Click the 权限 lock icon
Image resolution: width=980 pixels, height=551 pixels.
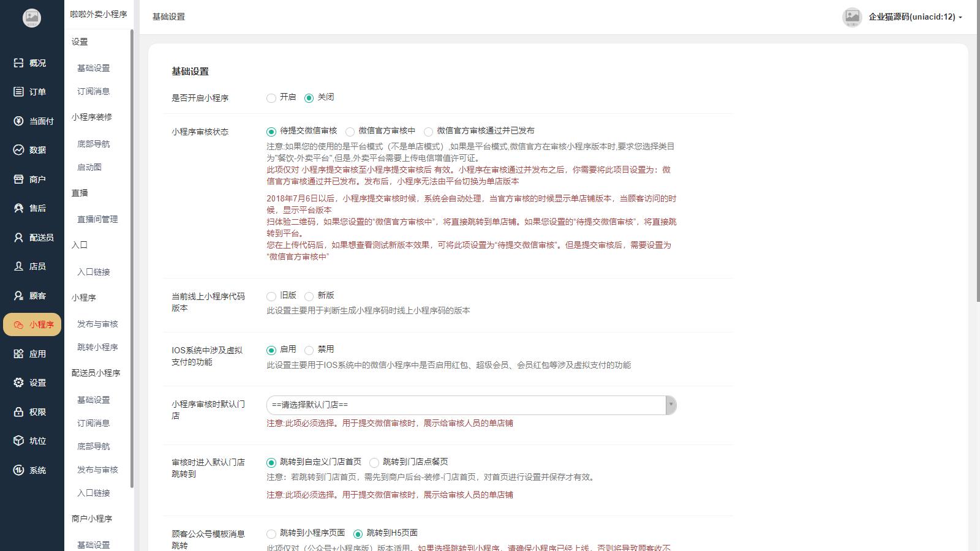[x=18, y=412]
